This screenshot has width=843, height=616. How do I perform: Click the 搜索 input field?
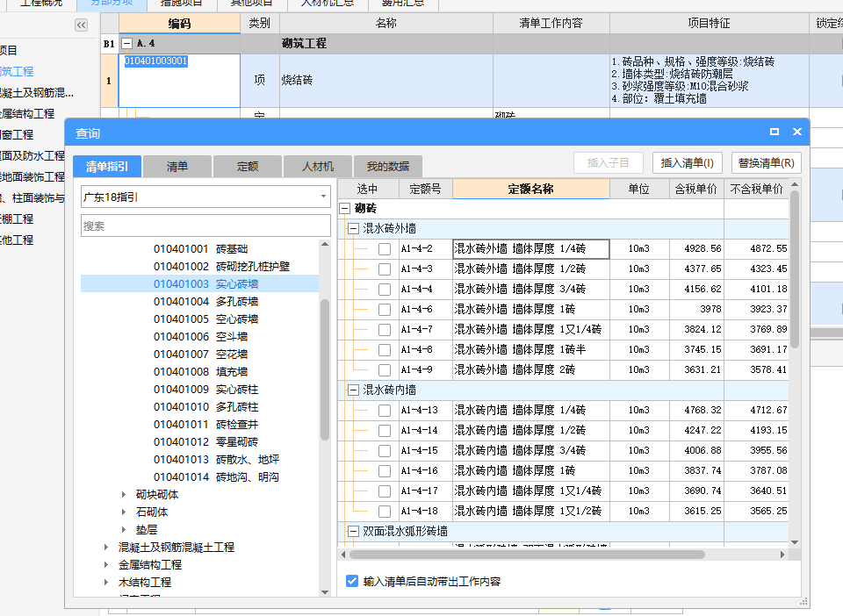click(x=205, y=226)
